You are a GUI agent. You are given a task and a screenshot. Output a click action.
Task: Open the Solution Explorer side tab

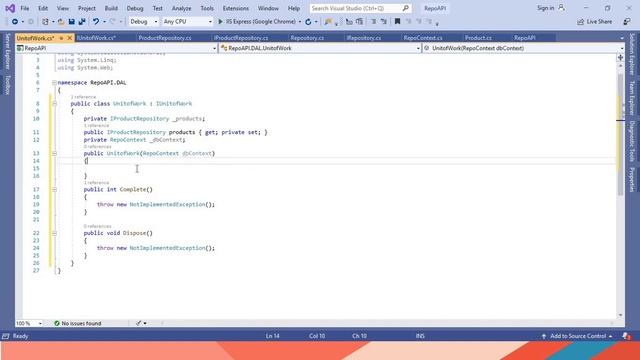pos(632,54)
